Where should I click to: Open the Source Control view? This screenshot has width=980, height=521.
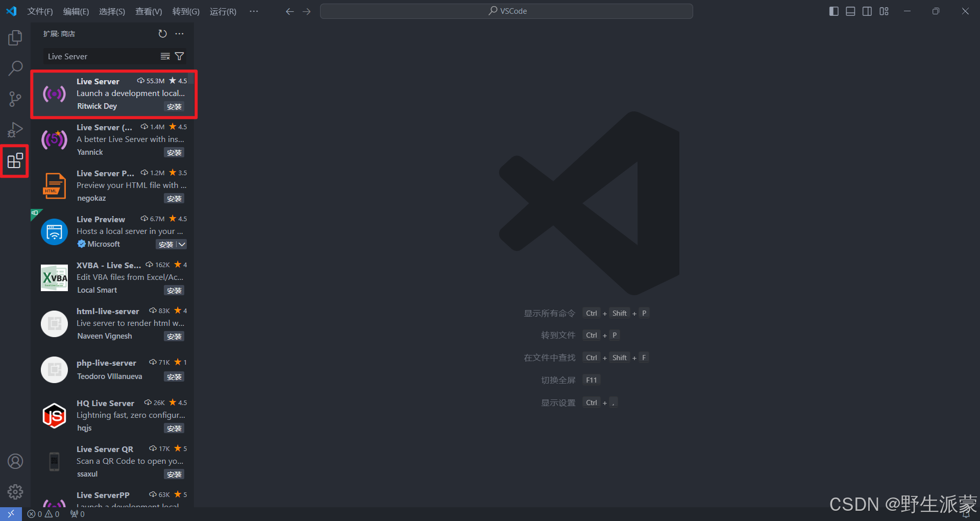pos(15,99)
